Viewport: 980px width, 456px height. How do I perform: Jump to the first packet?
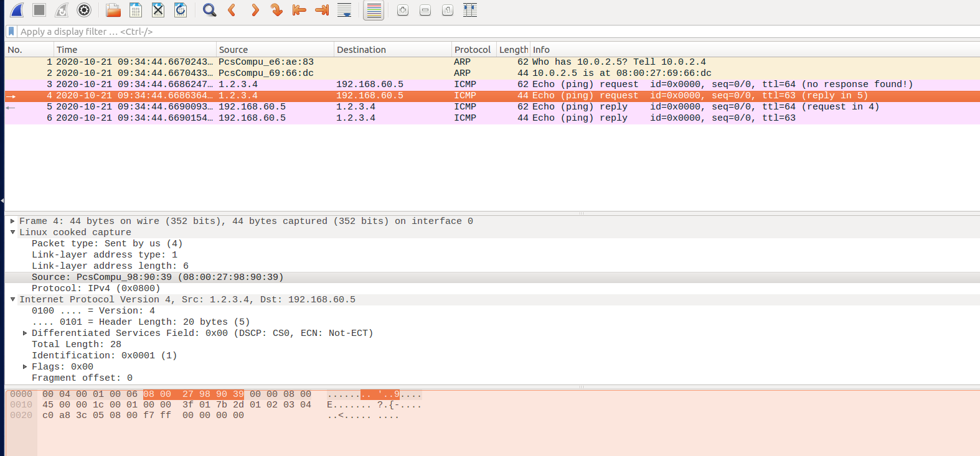click(299, 10)
